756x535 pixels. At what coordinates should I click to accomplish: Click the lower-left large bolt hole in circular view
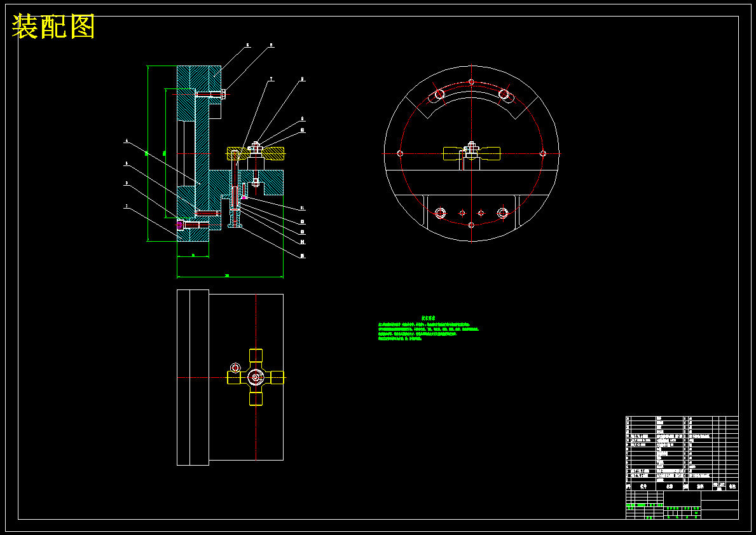pyautogui.click(x=440, y=212)
